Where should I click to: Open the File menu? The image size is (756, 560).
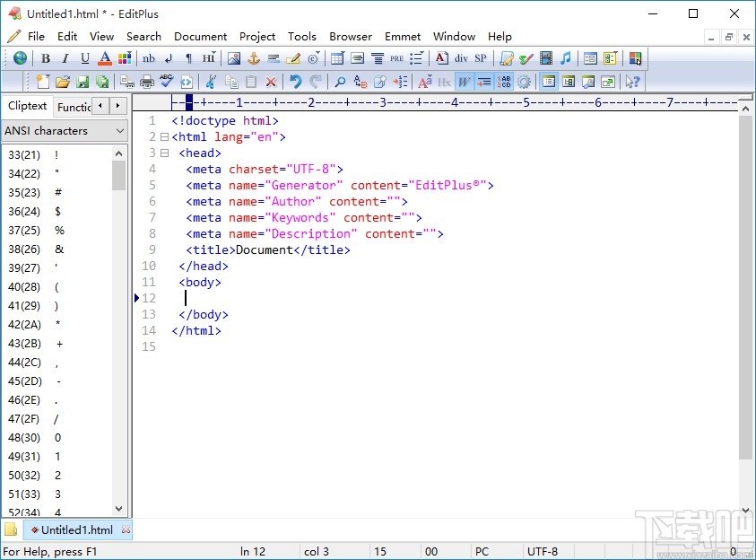36,37
